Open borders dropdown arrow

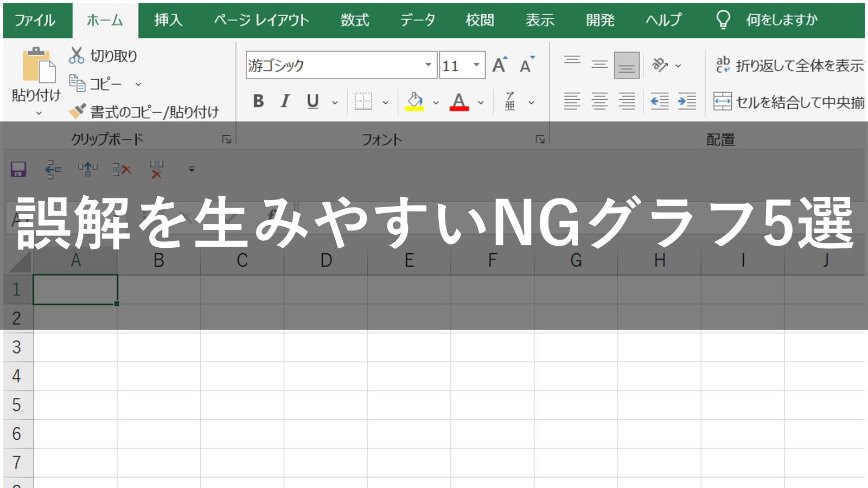(385, 102)
